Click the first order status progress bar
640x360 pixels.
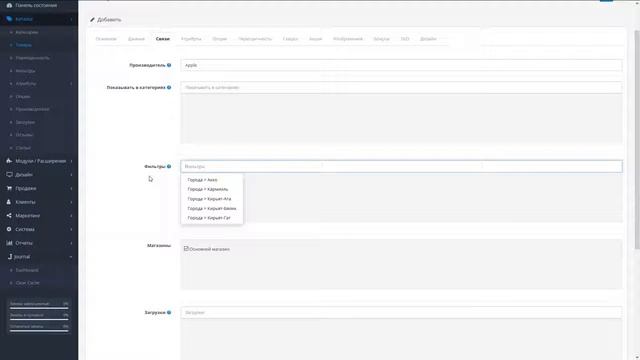(39, 308)
